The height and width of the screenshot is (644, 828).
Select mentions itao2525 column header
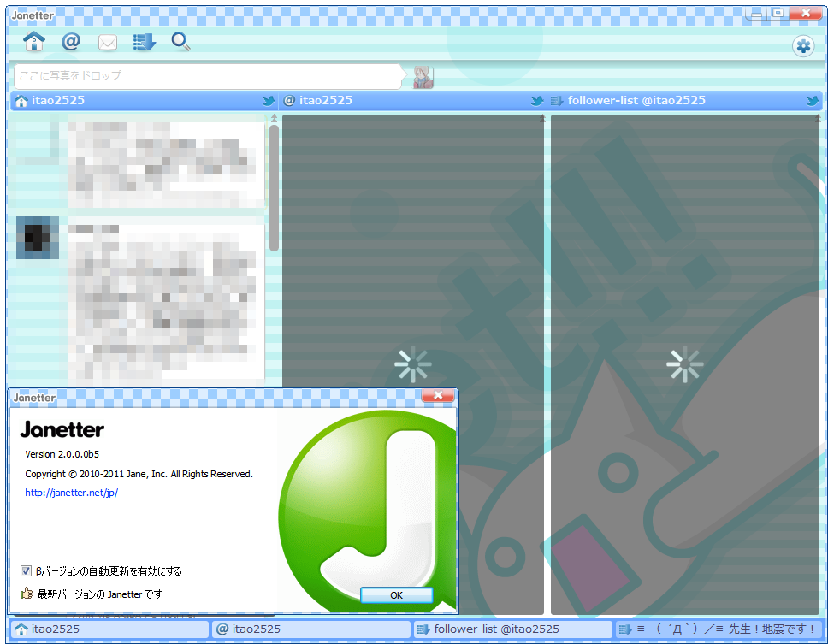tap(412, 101)
